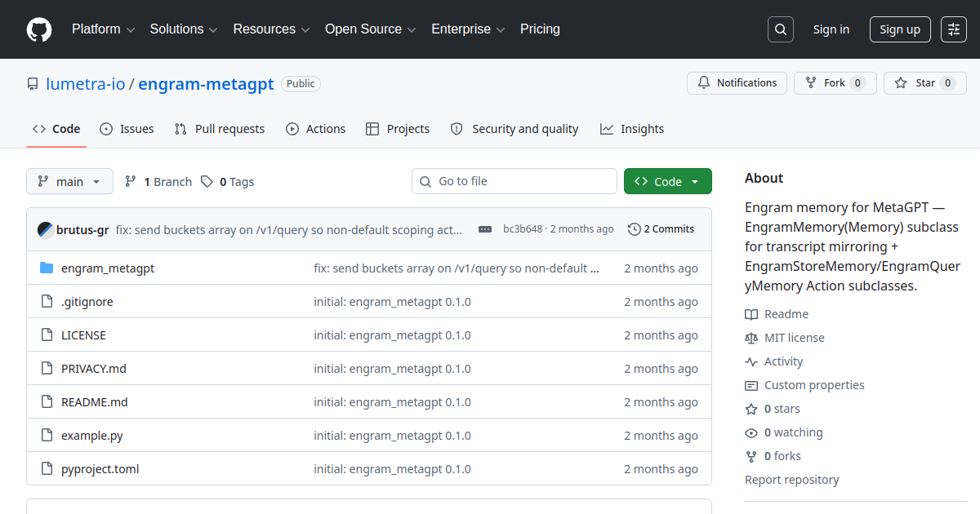Click the file icon beside README.md
The image size is (980, 514).
[x=47, y=402]
